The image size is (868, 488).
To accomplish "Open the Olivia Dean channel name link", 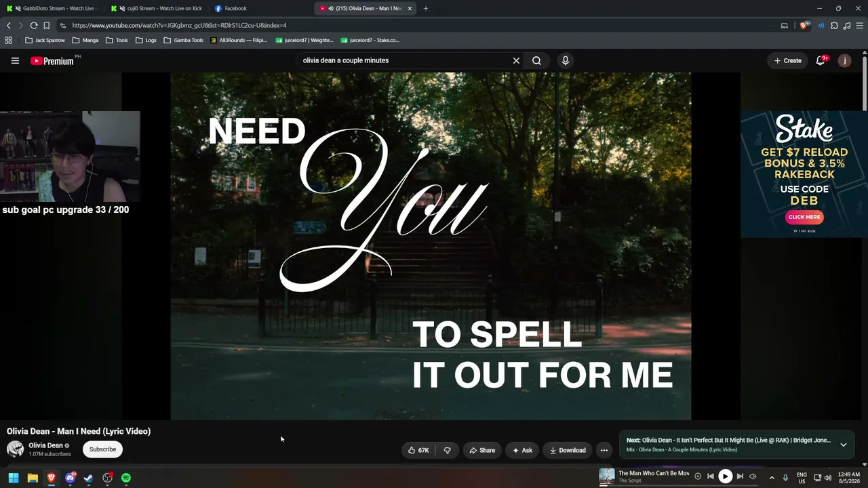I will pos(45,445).
